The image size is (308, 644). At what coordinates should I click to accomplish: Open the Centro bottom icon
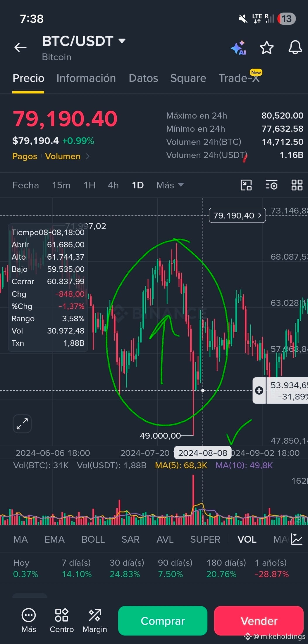point(62,621)
